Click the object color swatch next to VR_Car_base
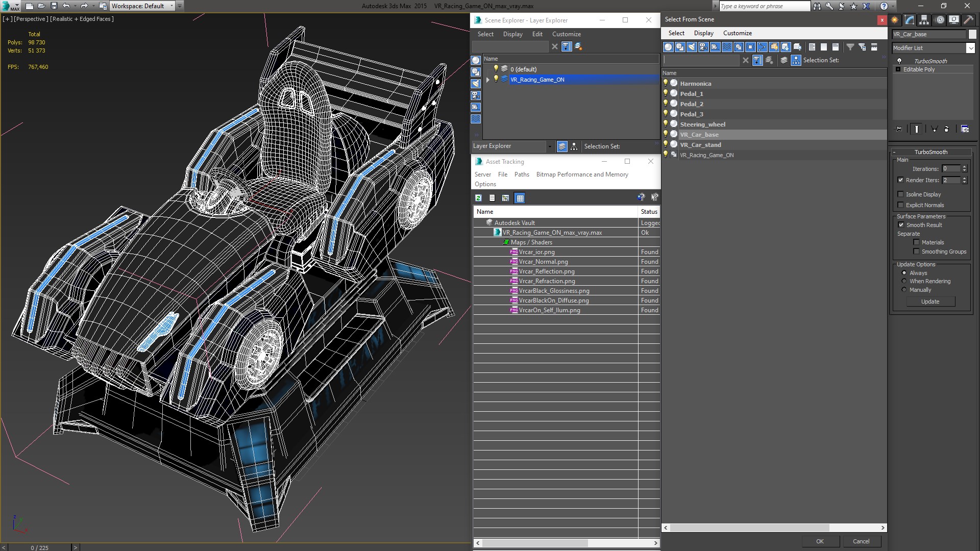Viewport: 980px width, 551px height. (972, 34)
